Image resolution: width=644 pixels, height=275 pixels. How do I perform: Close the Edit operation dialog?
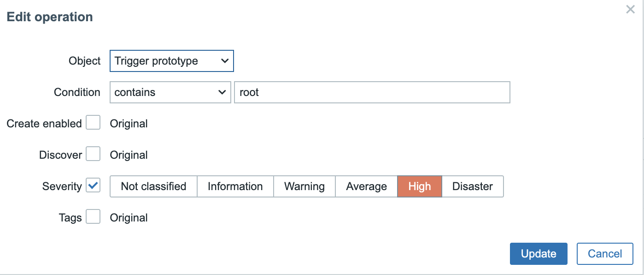(x=630, y=9)
